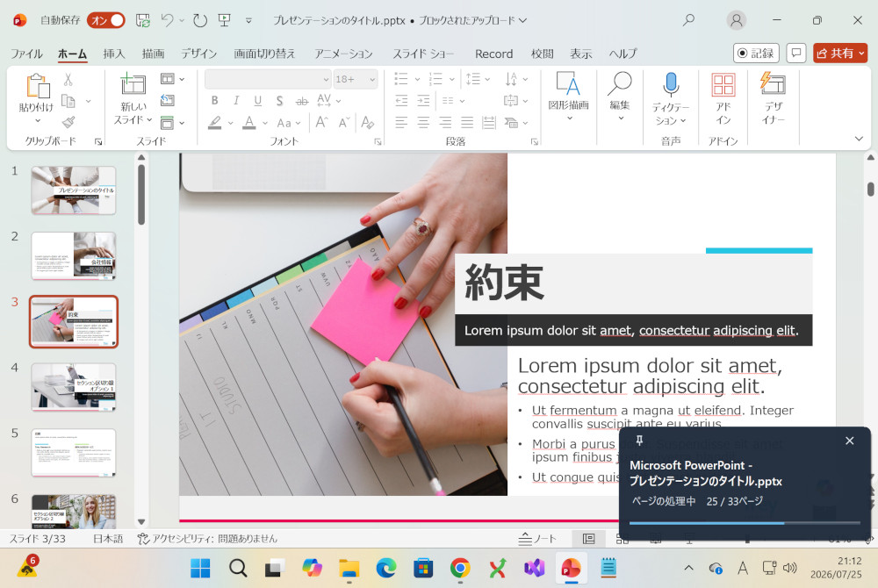Justify the paragraph text
Viewport: 878px width, 588px height.
(x=467, y=123)
